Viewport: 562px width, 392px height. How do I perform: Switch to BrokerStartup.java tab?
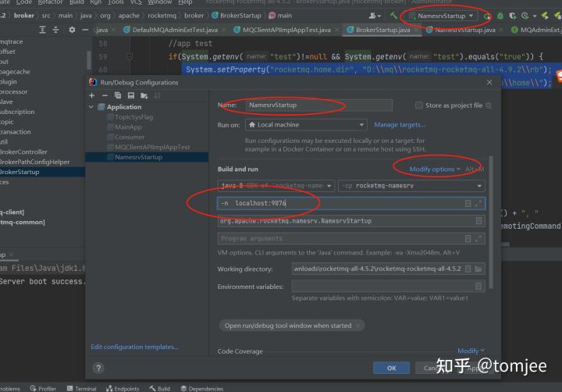click(382, 30)
